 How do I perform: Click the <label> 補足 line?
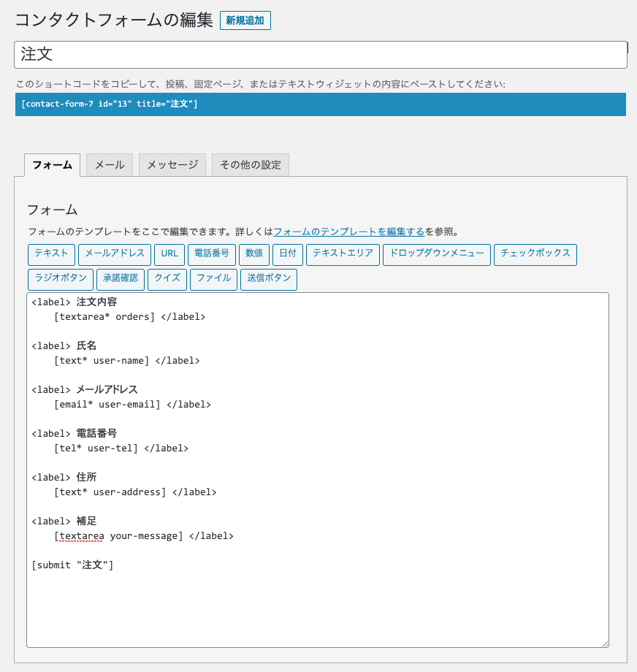64,521
